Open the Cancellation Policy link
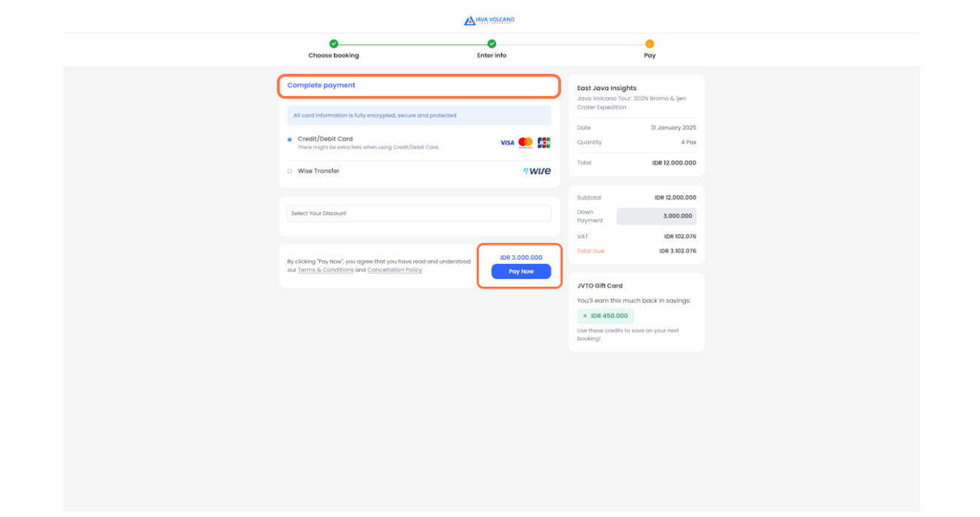This screenshot has width=980, height=517. [x=394, y=269]
